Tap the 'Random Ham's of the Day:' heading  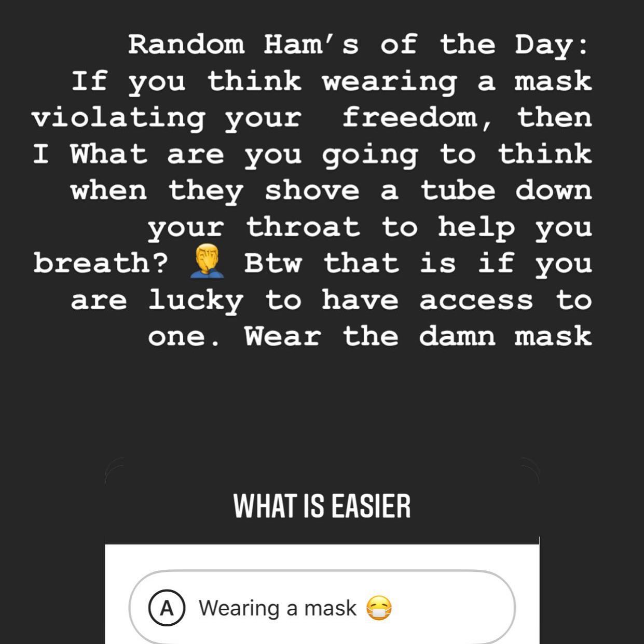(359, 45)
